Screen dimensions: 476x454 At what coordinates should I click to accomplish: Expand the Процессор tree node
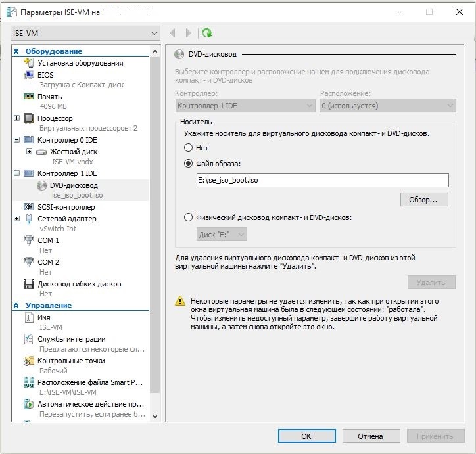tap(16, 118)
